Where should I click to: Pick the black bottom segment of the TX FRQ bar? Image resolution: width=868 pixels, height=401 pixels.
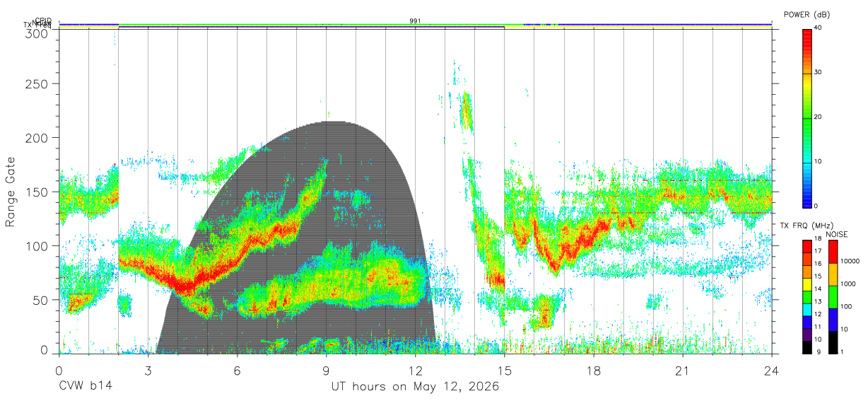coord(807,347)
